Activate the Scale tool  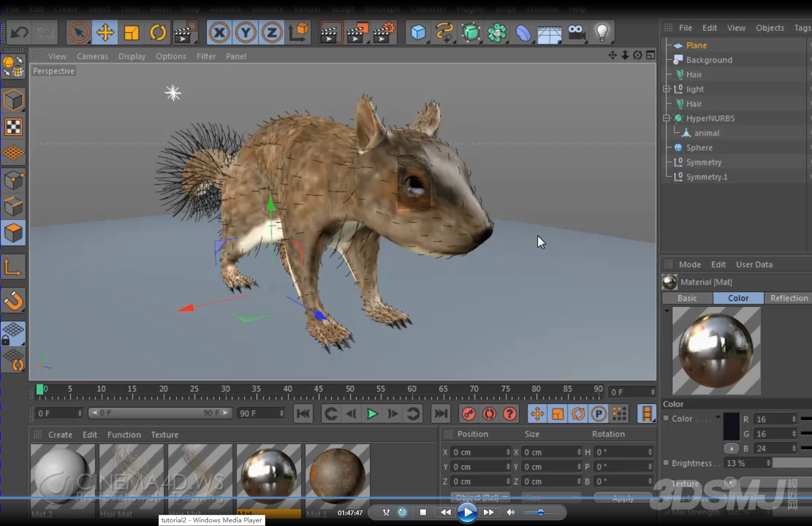point(131,33)
